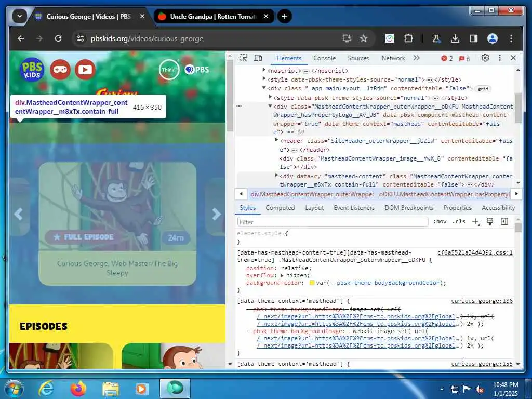This screenshot has height=399, width=532.
Task: Open Chrome three-dot menu
Action: (x=511, y=38)
